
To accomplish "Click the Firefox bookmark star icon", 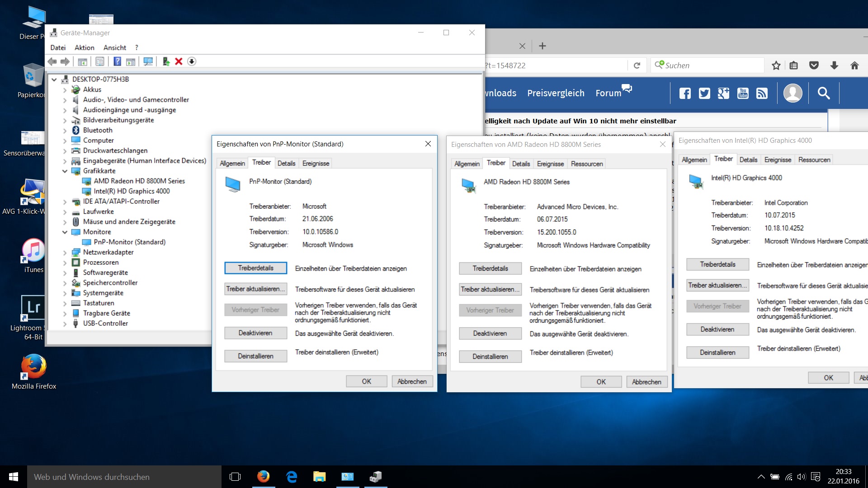I will pos(776,66).
